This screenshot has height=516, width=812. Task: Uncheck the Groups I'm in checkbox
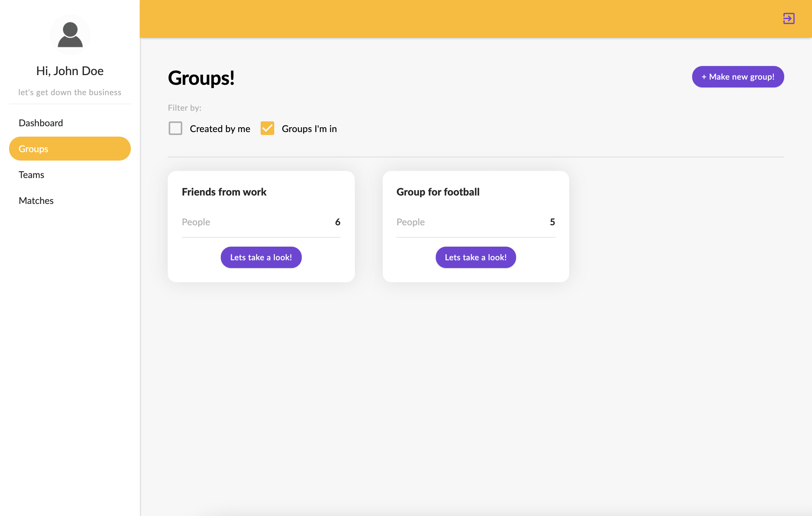(267, 129)
